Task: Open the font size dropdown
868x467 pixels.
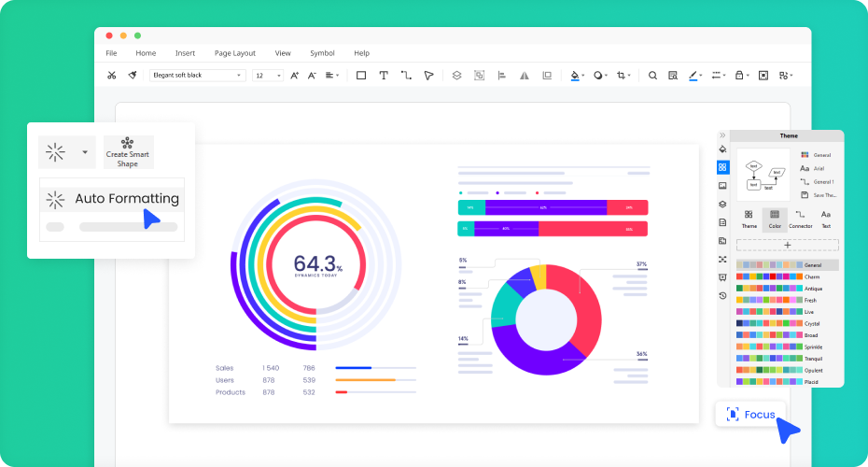Action: (268, 76)
